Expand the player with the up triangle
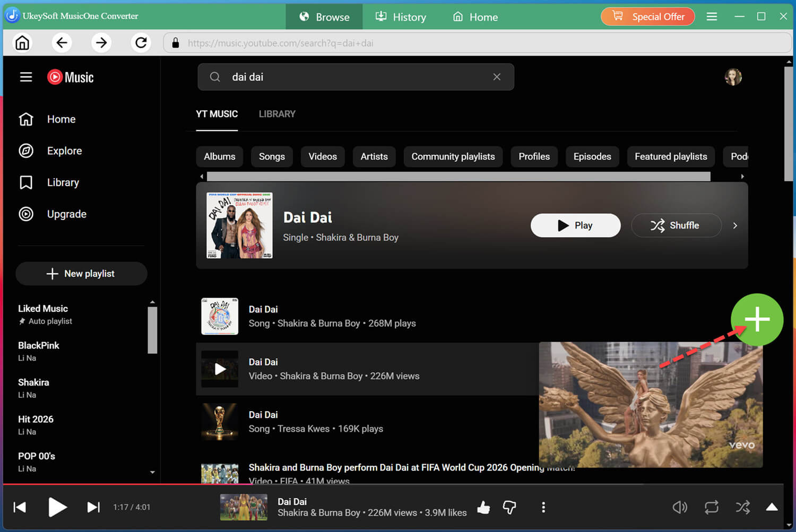 772,507
